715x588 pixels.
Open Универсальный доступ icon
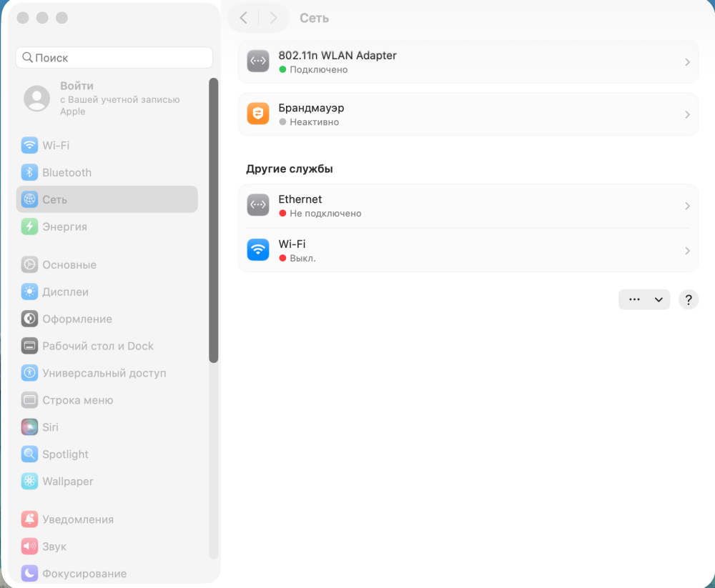(29, 373)
